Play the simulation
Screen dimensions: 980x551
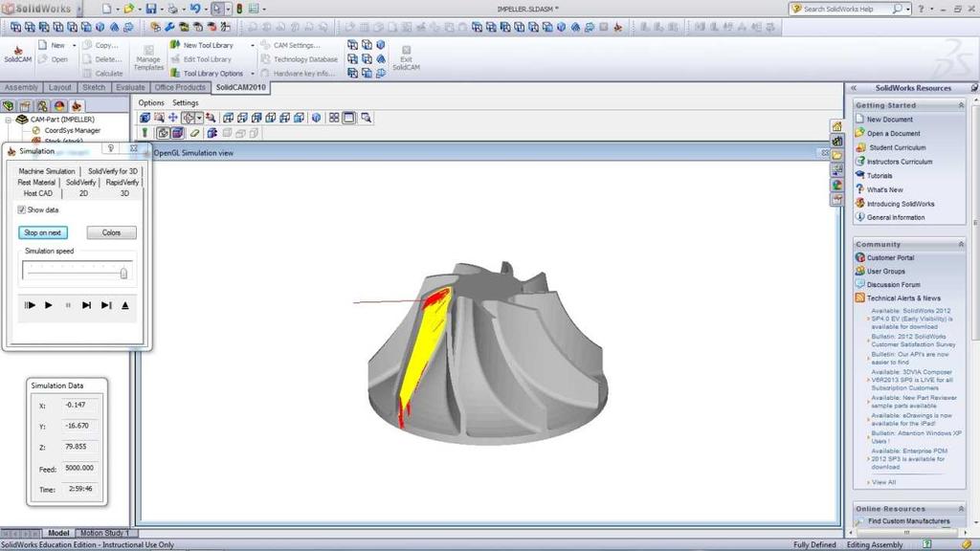49,305
